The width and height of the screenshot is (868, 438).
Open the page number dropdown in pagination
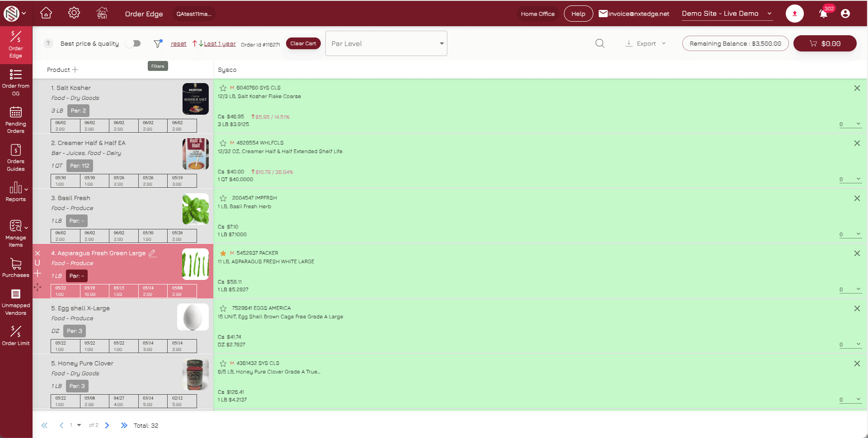point(75,425)
